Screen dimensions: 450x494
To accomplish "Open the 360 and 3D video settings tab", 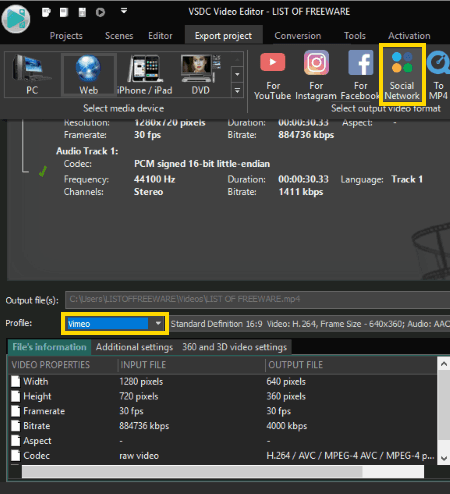I will (x=234, y=347).
